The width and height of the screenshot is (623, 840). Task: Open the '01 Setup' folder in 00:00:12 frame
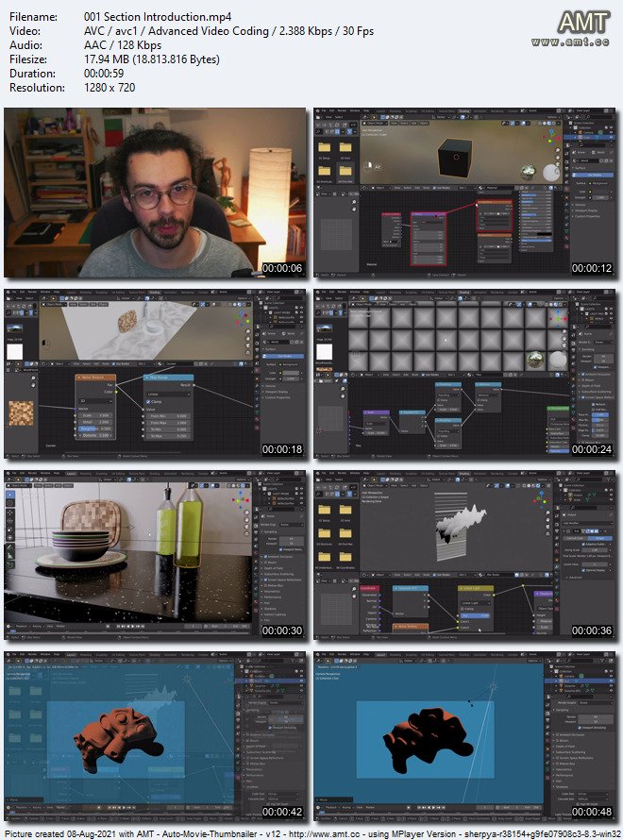click(x=325, y=148)
